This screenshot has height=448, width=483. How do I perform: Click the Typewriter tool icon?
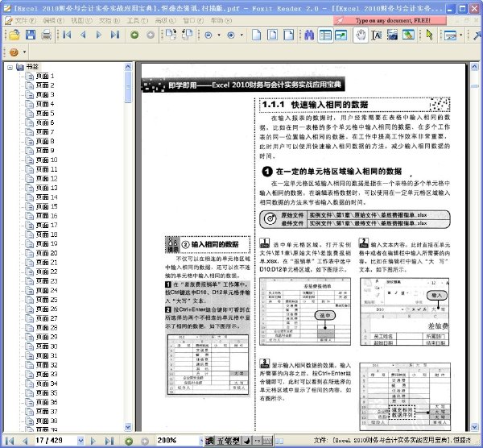450,35
